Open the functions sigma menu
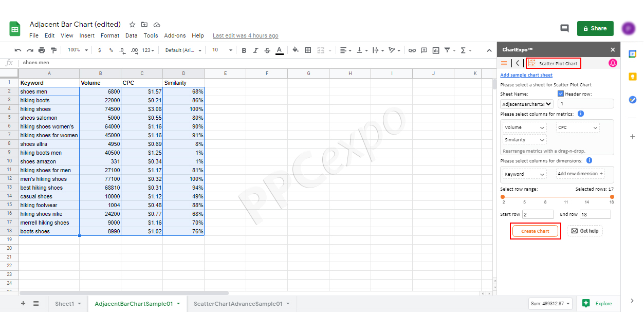Image resolution: width=644 pixels, height=332 pixels. click(x=463, y=50)
